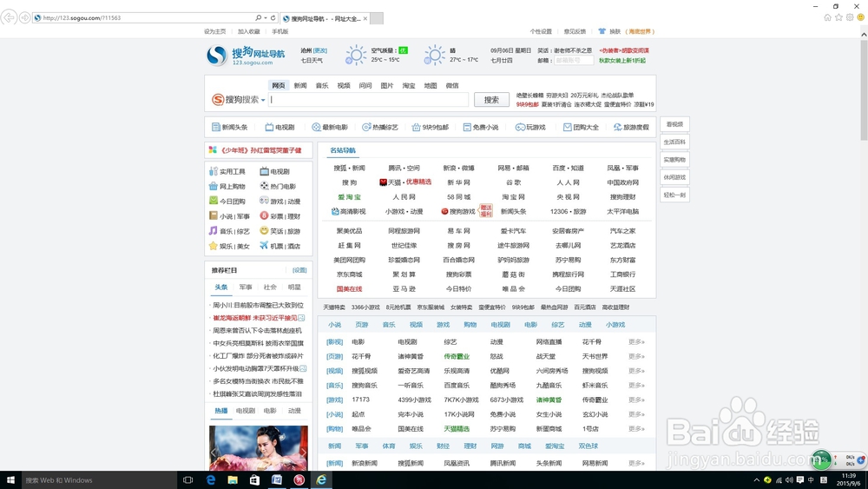Open the favorites star icon
The height and width of the screenshot is (489, 868).
coord(838,17)
